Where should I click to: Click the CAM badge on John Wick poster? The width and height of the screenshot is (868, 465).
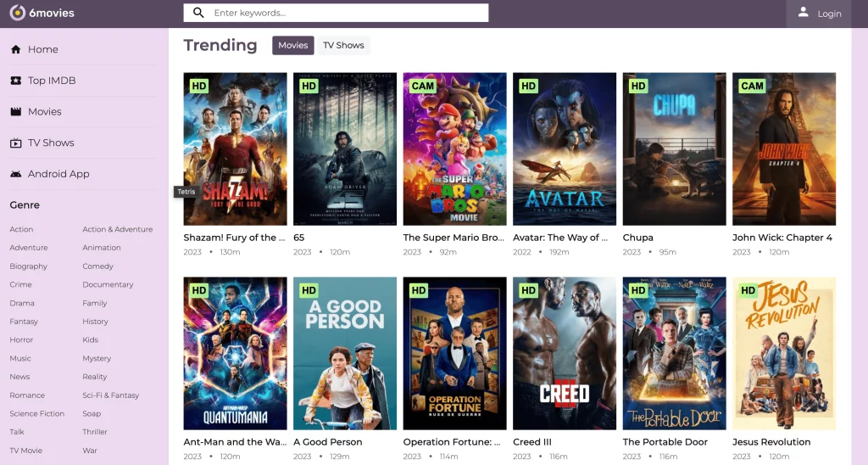(752, 86)
